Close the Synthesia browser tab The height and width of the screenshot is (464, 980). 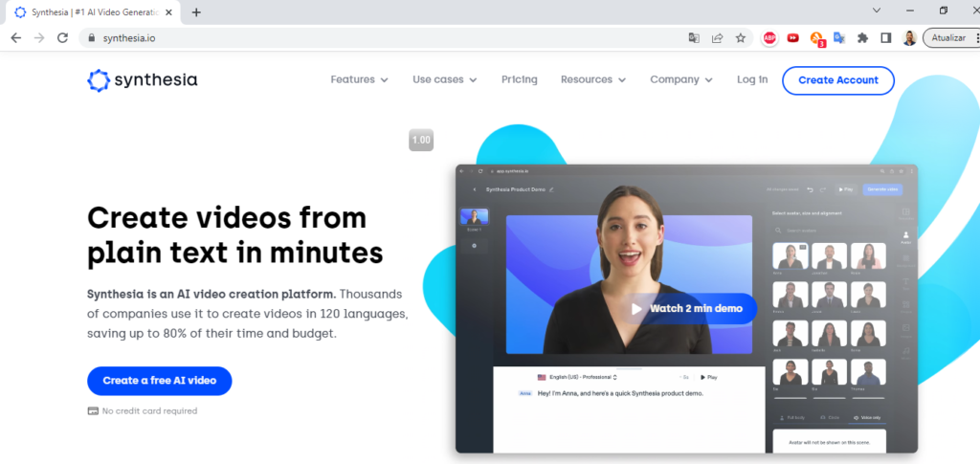(x=168, y=12)
